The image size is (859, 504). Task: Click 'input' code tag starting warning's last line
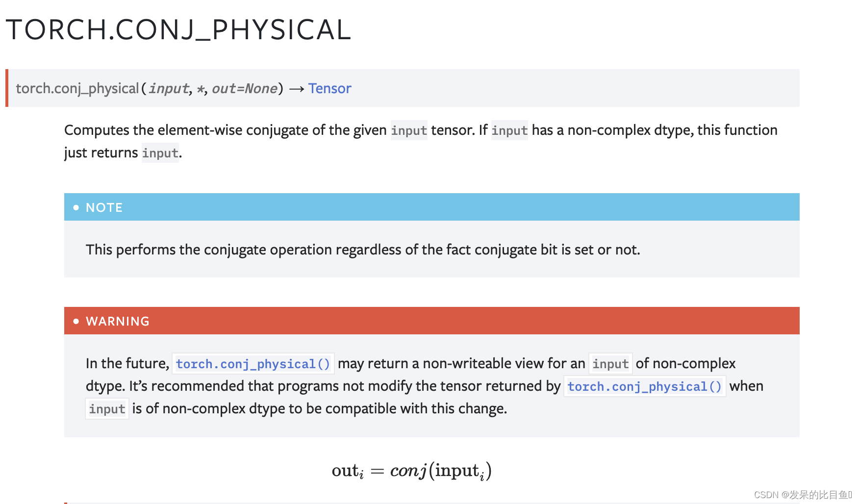click(107, 409)
